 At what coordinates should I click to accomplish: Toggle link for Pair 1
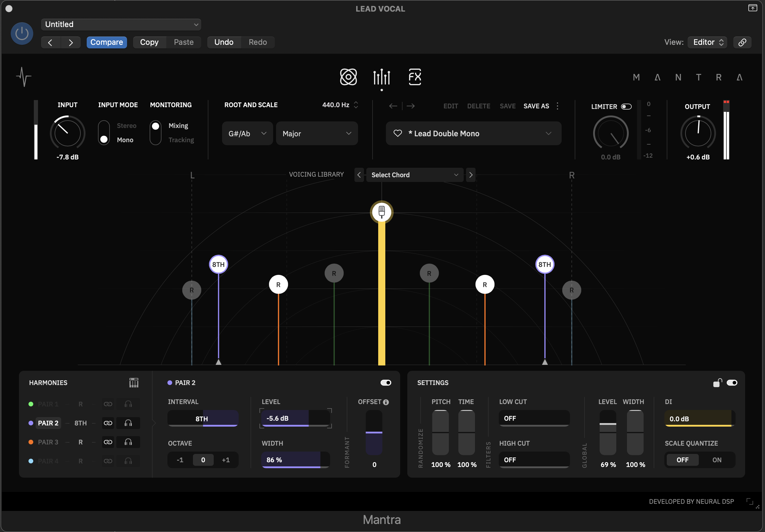click(108, 404)
